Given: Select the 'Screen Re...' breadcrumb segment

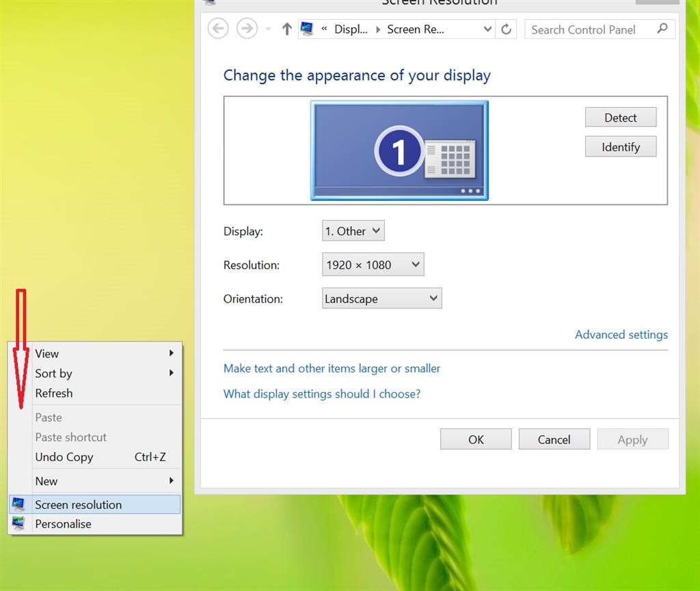Looking at the screenshot, I should (416, 29).
